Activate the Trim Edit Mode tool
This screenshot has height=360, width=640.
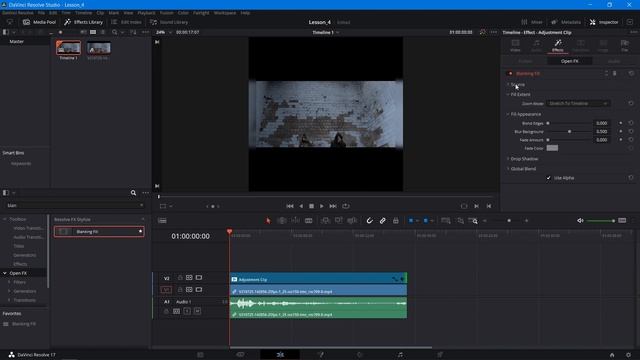282,220
